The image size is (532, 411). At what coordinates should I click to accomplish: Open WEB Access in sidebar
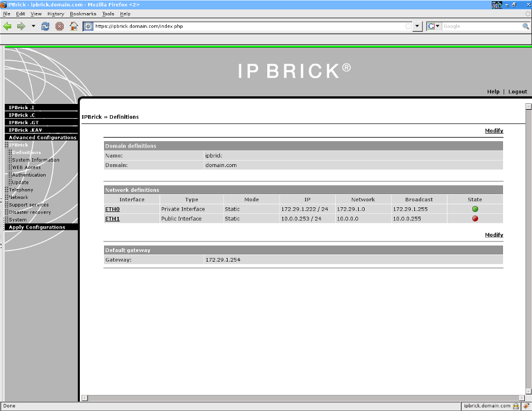pyautogui.click(x=26, y=167)
